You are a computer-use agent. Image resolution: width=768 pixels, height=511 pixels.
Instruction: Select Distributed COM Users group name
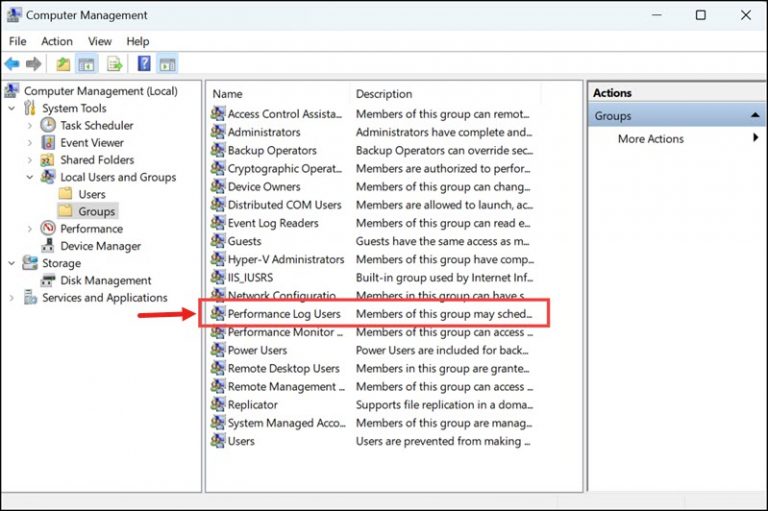pos(285,205)
